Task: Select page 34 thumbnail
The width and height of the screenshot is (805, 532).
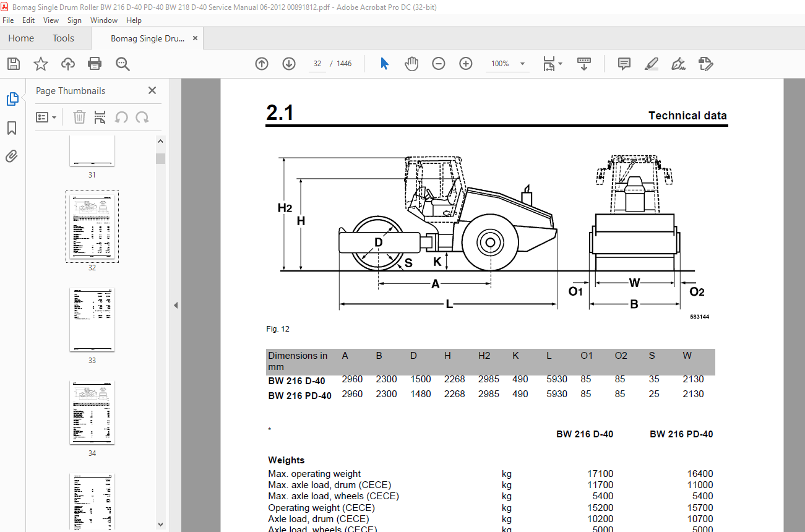Action: coord(92,412)
